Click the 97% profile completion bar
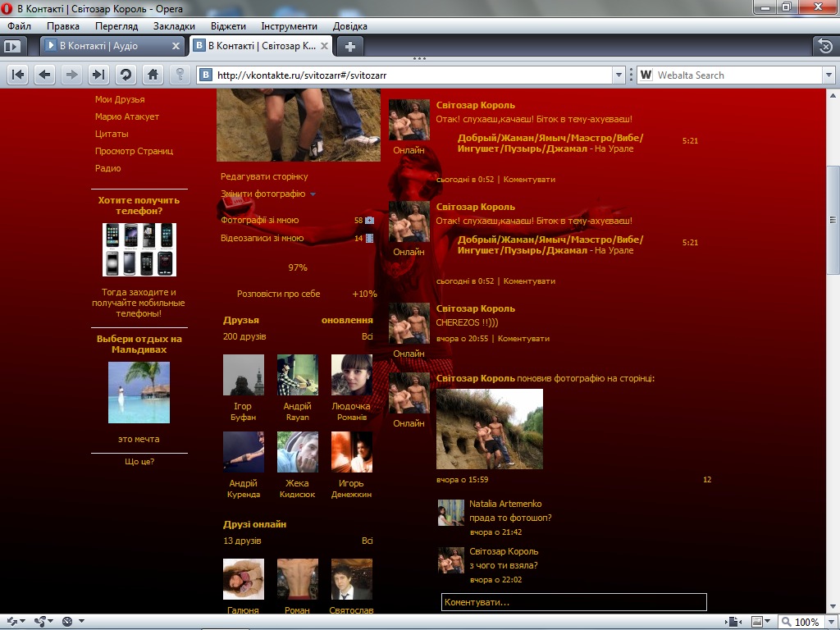The width and height of the screenshot is (840, 630). click(298, 267)
